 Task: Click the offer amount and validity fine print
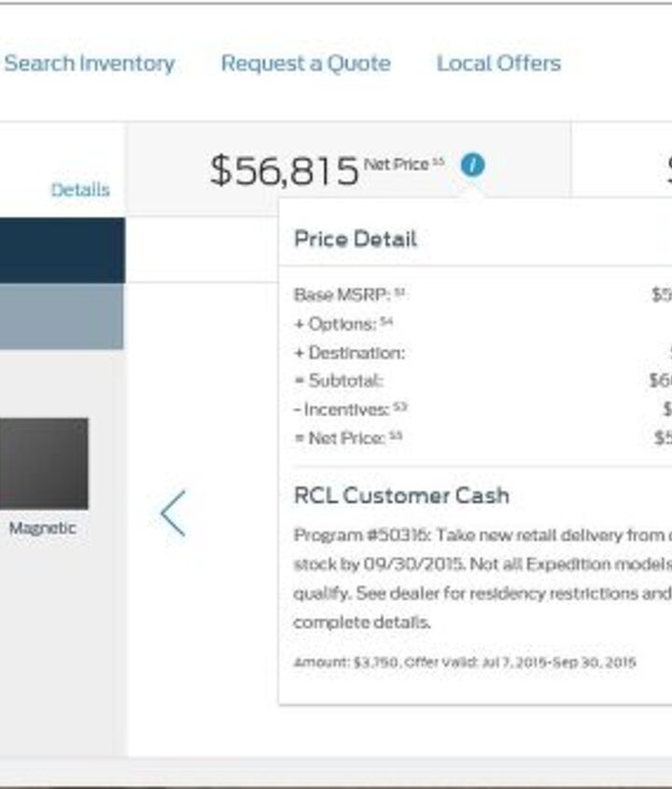pyautogui.click(x=464, y=662)
